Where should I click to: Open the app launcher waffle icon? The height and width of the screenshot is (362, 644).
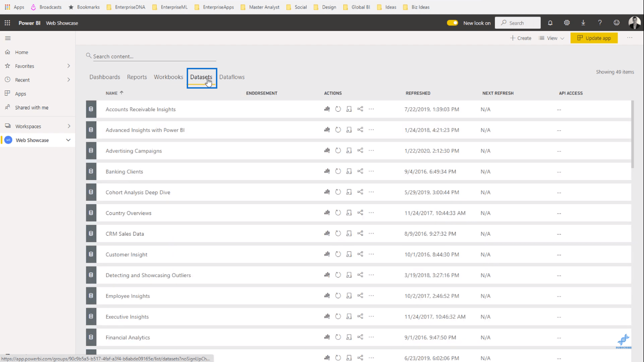(7, 23)
